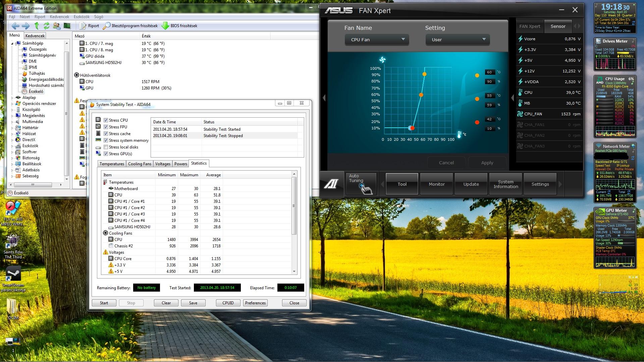Click the 60 °C temperature field in FAN Xpert
This screenshot has height=362, width=644.
[x=489, y=72]
